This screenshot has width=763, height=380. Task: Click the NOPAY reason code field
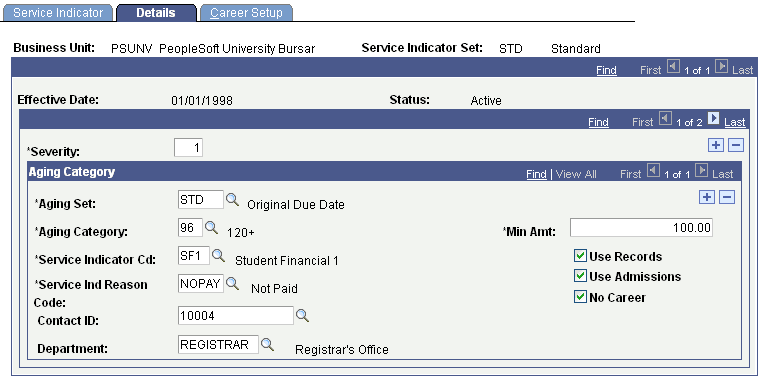pos(201,284)
